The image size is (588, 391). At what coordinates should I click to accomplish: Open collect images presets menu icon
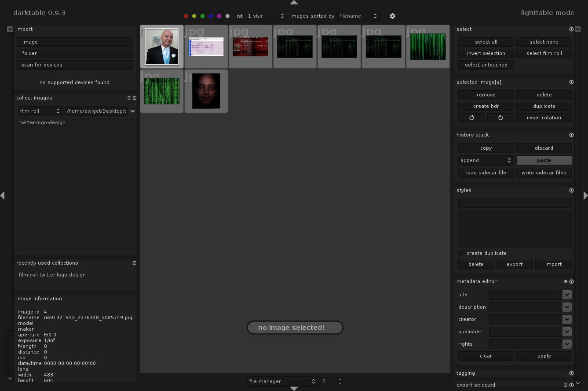129,98
